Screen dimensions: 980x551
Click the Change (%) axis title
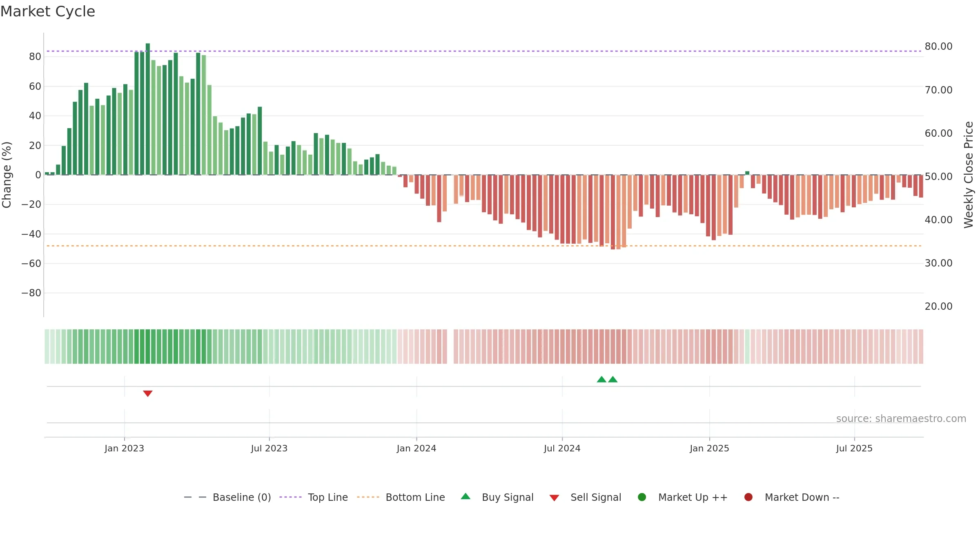pyautogui.click(x=7, y=175)
